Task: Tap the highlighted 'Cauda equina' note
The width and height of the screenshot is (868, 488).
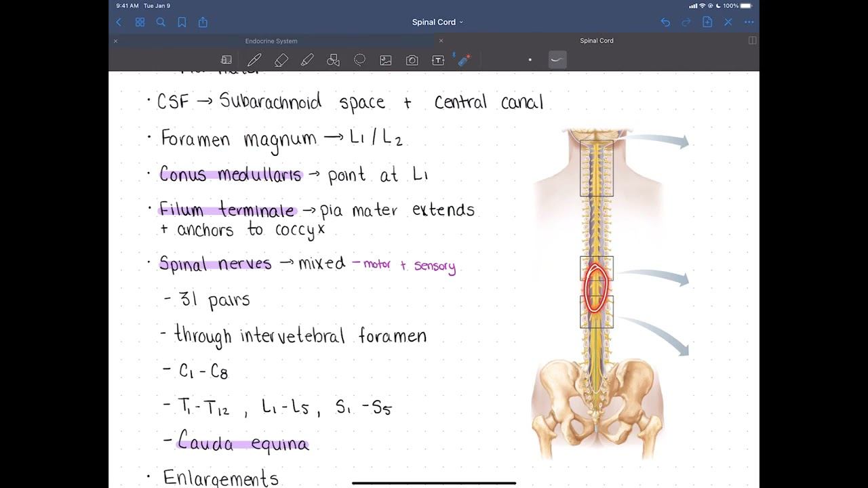Action: click(x=243, y=443)
